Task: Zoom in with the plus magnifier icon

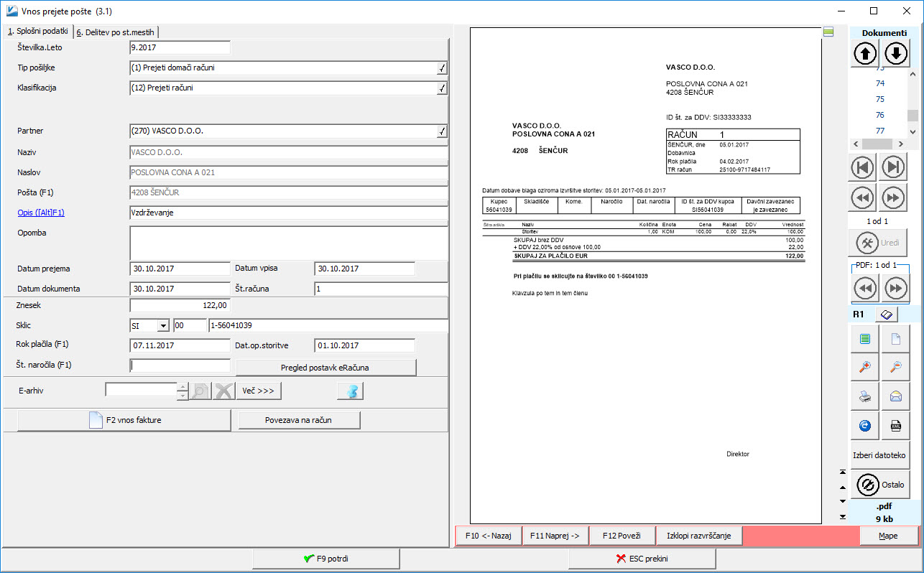Action: (865, 367)
